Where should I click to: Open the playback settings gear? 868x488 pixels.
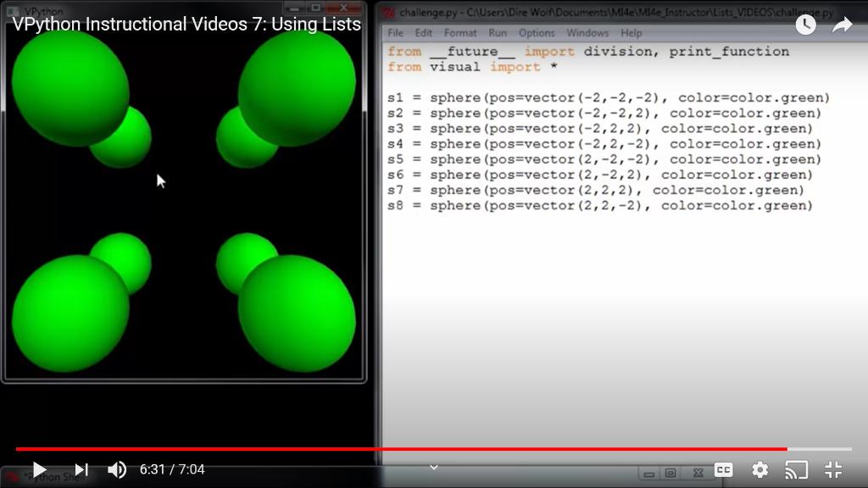click(x=759, y=470)
